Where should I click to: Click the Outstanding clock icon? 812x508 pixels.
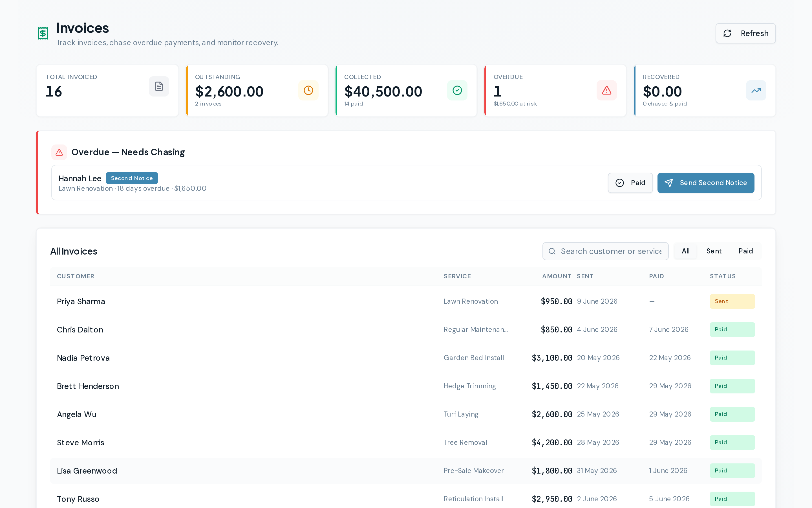click(x=308, y=90)
